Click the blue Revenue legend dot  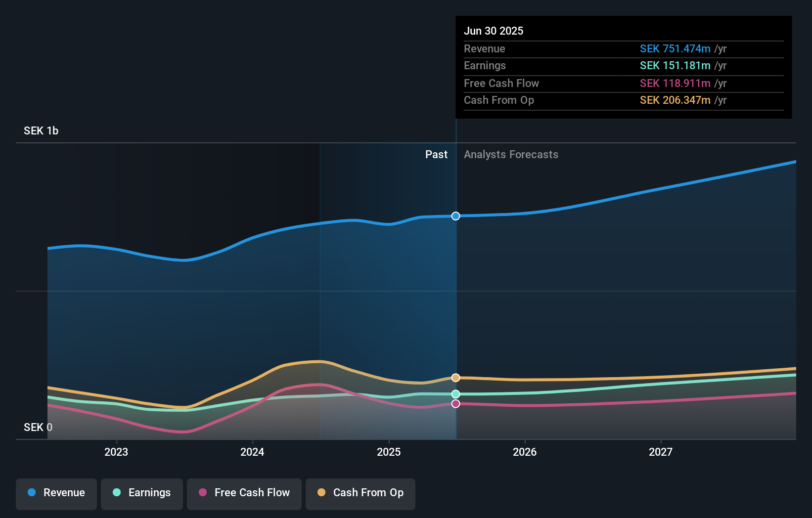click(x=31, y=492)
